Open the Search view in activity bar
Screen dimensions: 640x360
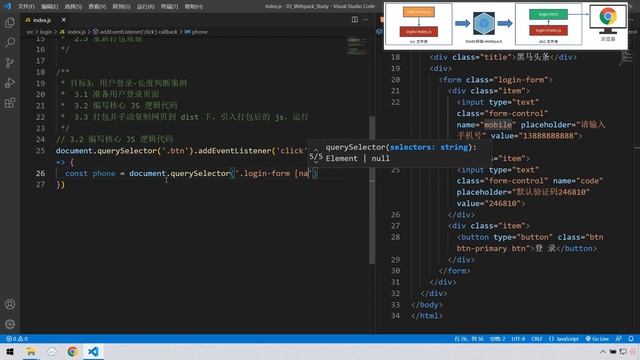tap(10, 42)
